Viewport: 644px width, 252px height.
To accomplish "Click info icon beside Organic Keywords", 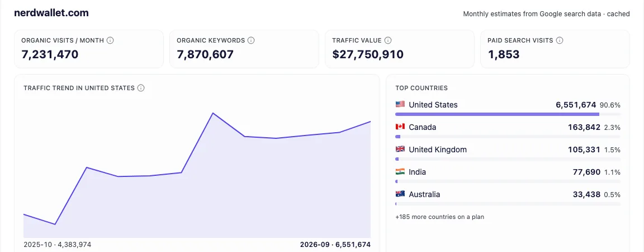I will pyautogui.click(x=252, y=40).
